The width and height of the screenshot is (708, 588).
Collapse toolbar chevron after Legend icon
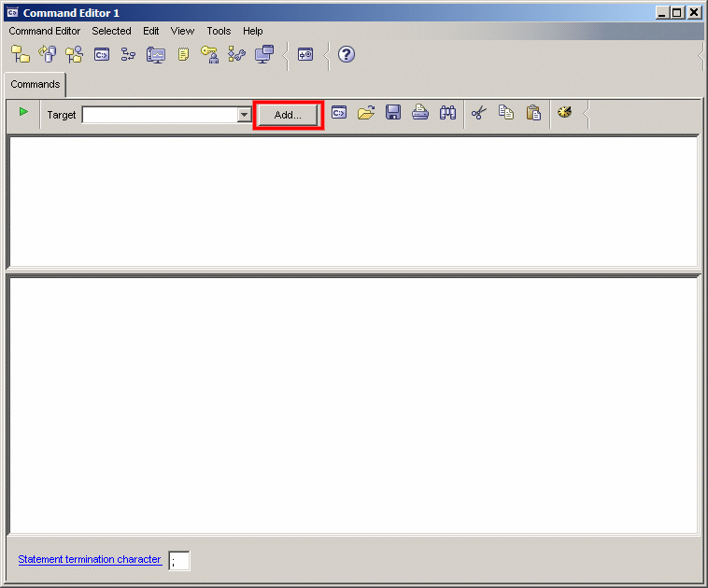pyautogui.click(x=327, y=56)
